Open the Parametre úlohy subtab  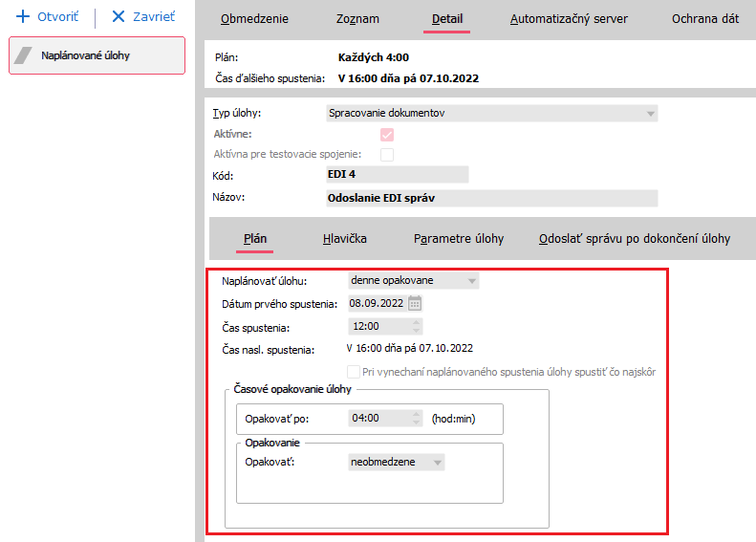(x=459, y=238)
